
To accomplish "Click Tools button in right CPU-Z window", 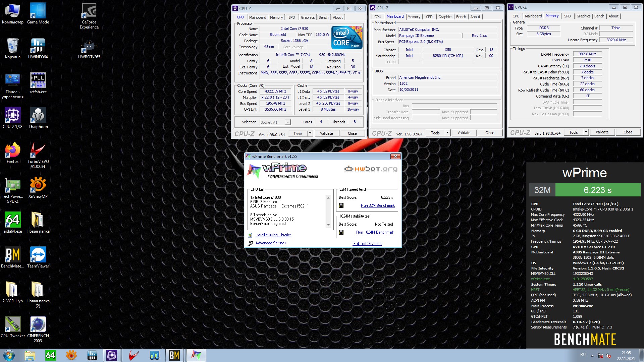I will 574,132.
